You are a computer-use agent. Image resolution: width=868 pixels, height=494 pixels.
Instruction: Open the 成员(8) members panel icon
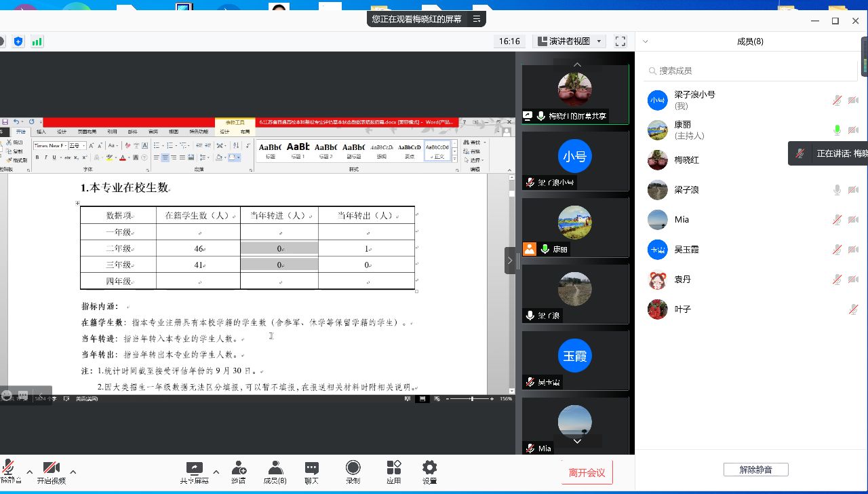click(x=275, y=470)
